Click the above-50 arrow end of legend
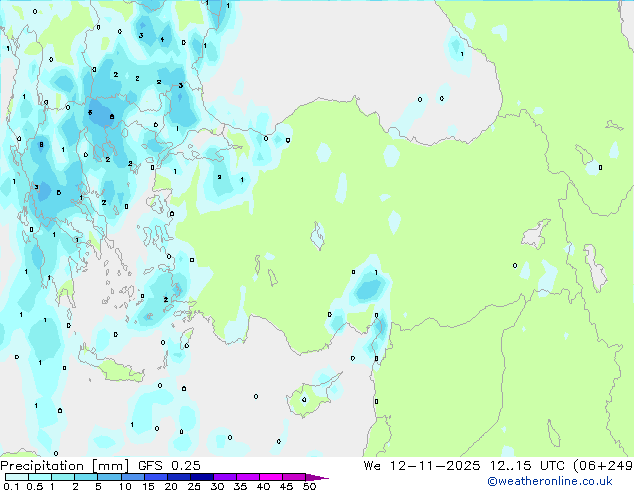634x490 pixels. click(x=317, y=477)
